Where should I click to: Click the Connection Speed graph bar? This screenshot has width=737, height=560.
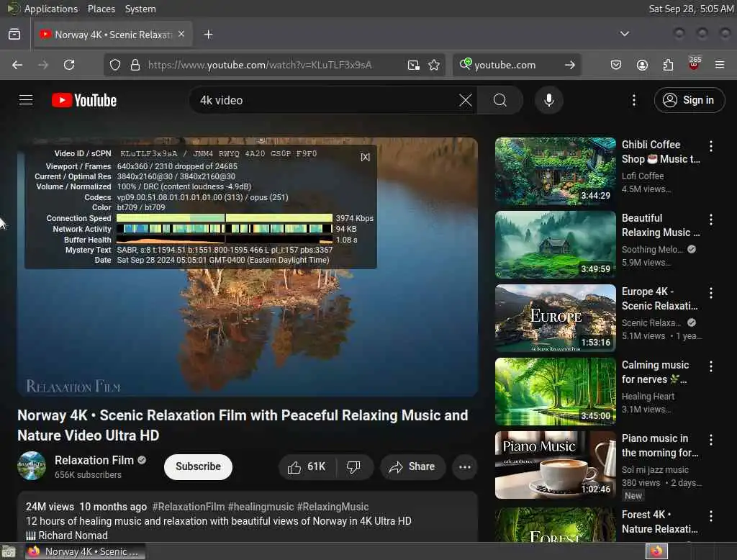pyautogui.click(x=225, y=218)
